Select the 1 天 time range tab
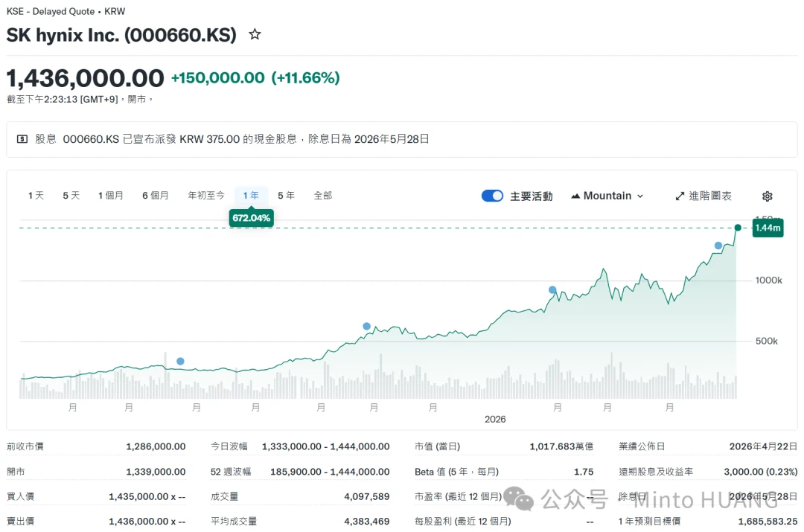 (36, 195)
